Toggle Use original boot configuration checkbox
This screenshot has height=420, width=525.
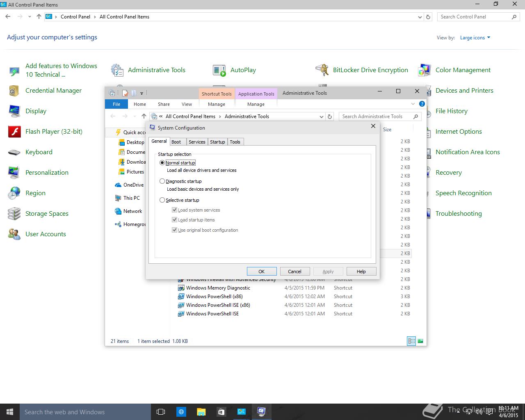pos(175,230)
